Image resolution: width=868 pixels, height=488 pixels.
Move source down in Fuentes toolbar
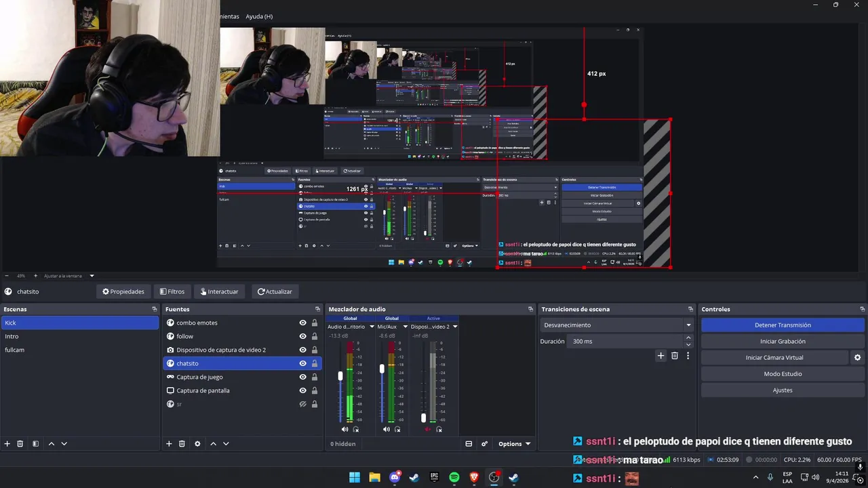point(226,444)
